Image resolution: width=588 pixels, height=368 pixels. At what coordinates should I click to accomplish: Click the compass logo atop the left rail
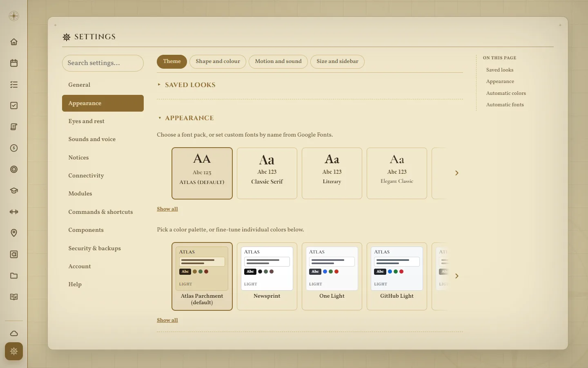14,16
